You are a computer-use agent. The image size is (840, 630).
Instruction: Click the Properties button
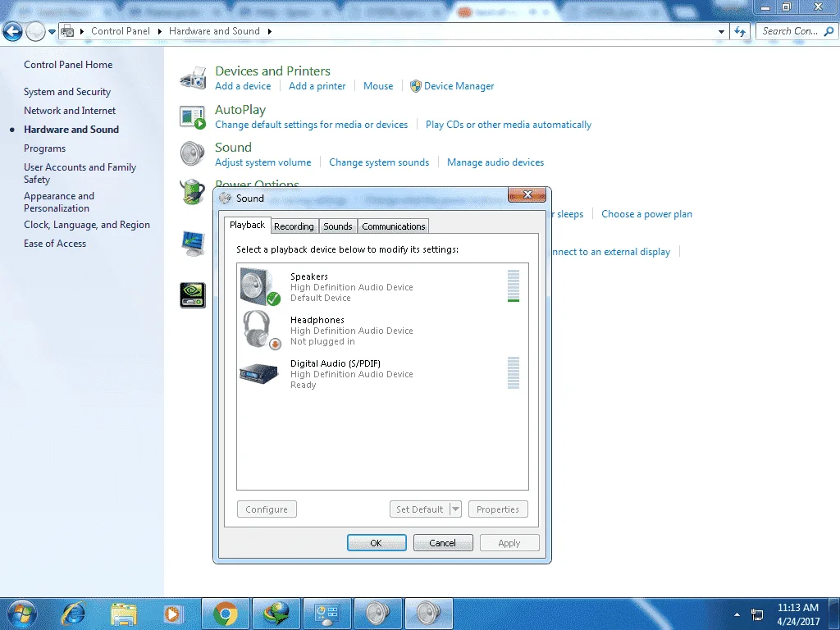tap(498, 509)
